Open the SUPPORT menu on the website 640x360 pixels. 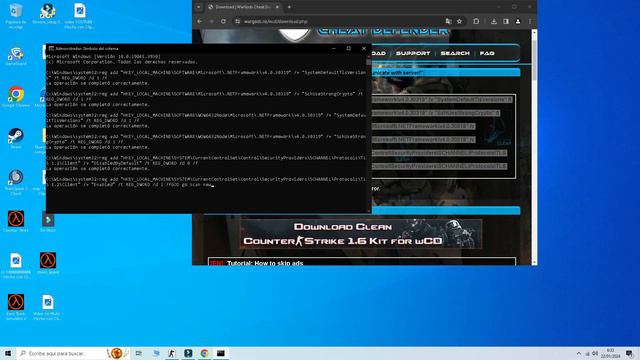(413, 53)
